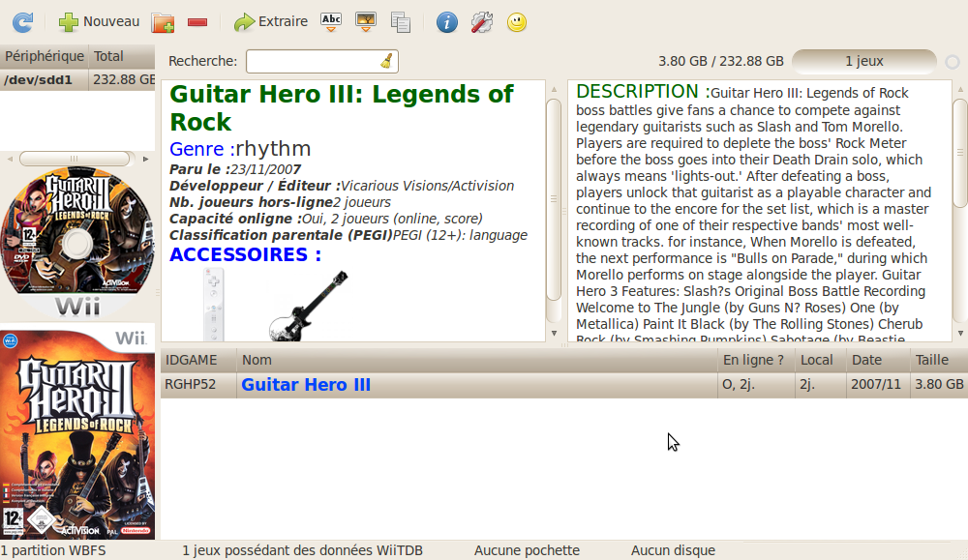Viewport: 968px width, 560px height.
Task: Click the Guitar Hero III disc image
Action: pos(77,243)
